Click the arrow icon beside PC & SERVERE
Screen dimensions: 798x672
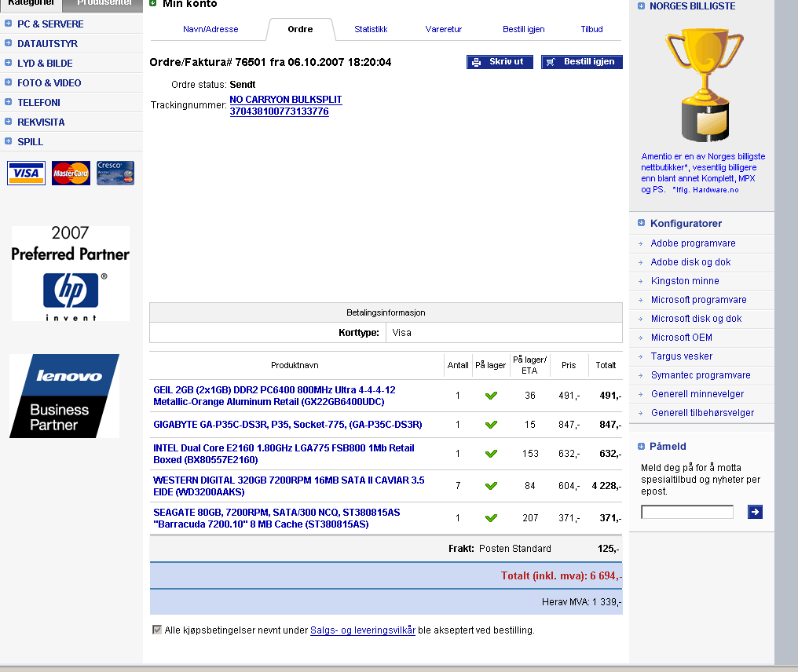click(x=8, y=24)
